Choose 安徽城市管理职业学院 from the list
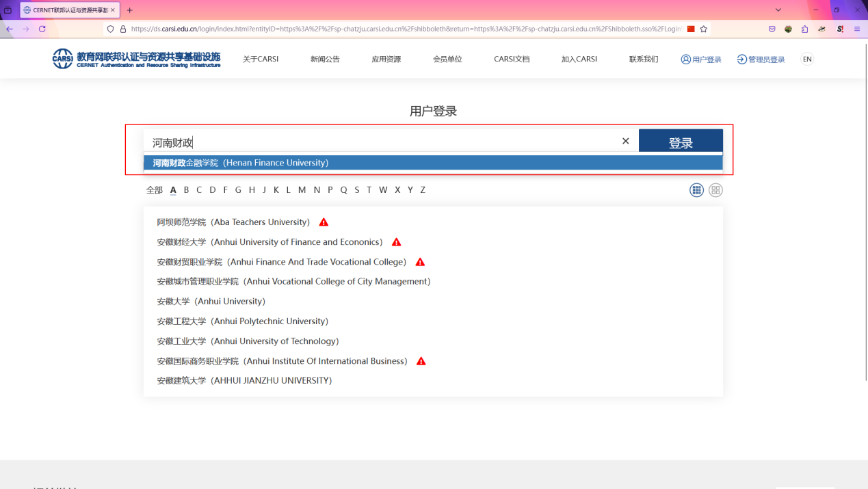 [293, 282]
